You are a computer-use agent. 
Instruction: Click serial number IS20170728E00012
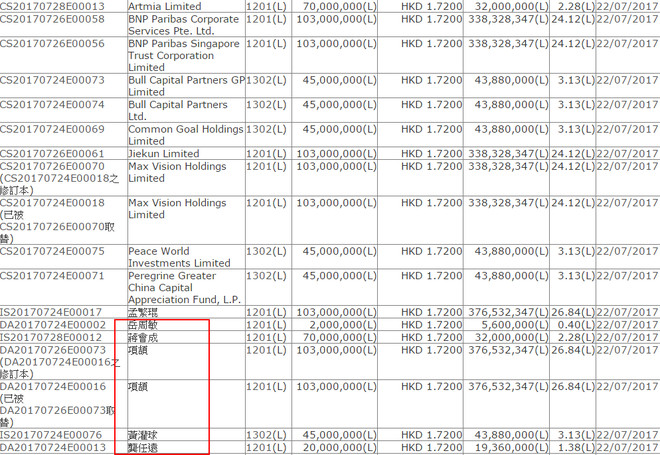pos(51,337)
